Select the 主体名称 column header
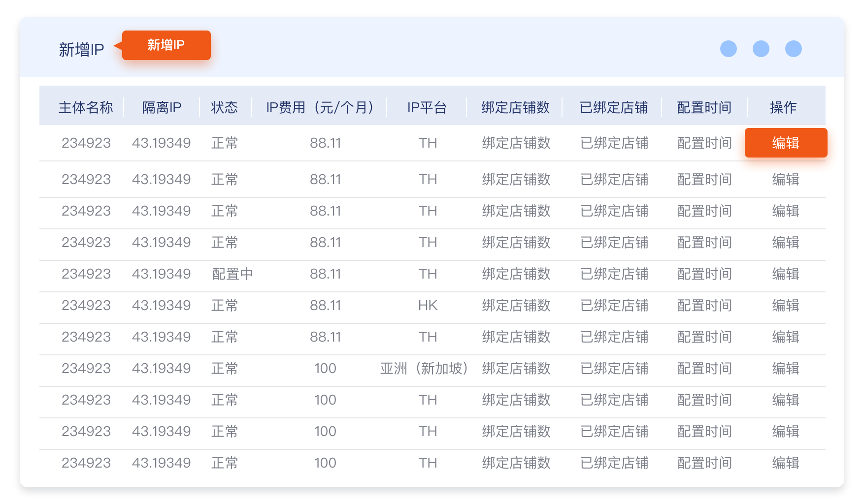864x504 pixels. pos(86,107)
